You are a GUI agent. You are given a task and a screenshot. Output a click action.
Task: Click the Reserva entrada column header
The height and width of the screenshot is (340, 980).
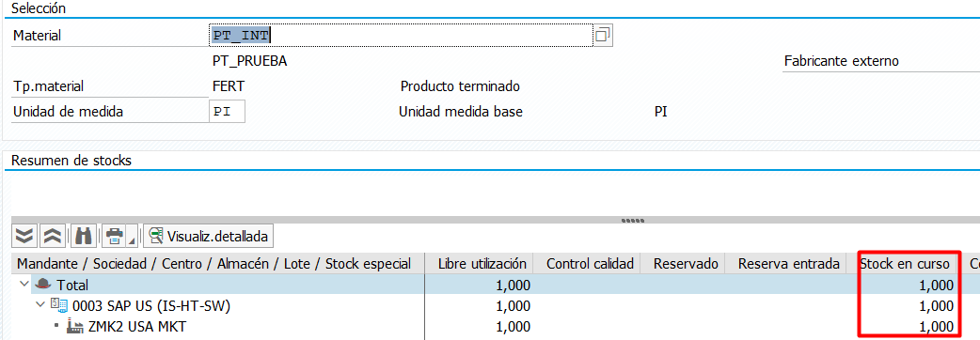click(788, 263)
